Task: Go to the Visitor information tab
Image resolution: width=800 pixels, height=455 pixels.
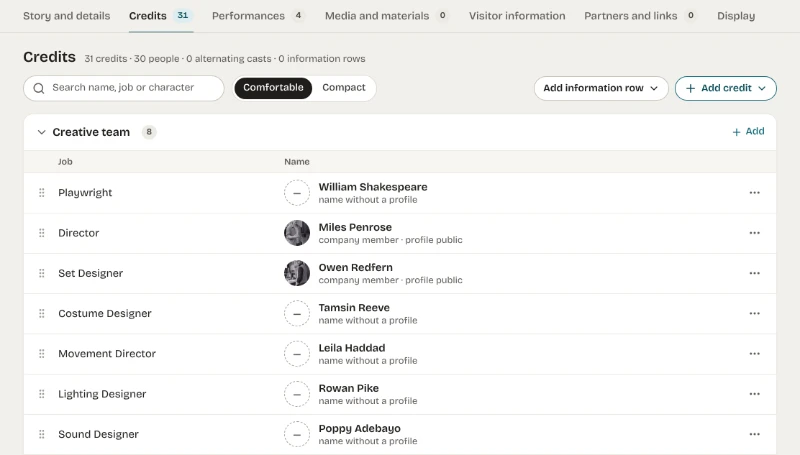Action: (517, 16)
